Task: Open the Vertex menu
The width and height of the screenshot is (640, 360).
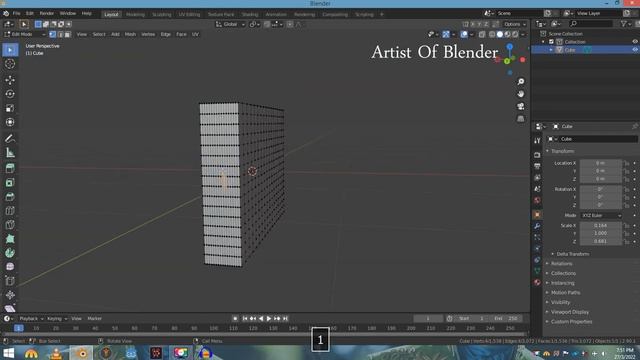Action: pos(148,34)
